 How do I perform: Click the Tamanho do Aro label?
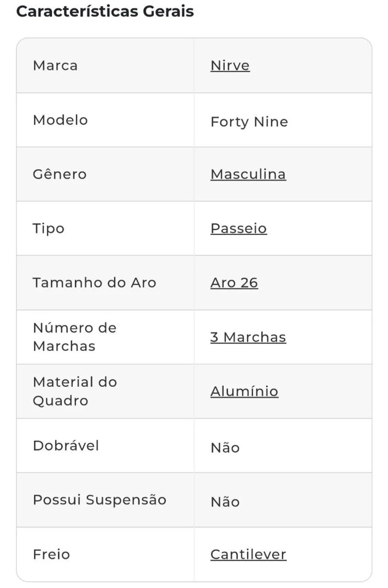tap(94, 283)
